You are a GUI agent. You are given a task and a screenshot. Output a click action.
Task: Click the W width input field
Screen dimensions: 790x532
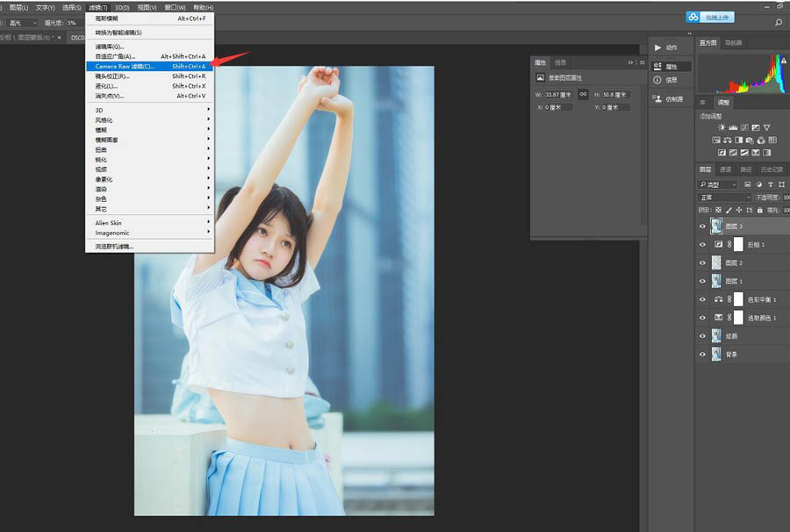(558, 94)
